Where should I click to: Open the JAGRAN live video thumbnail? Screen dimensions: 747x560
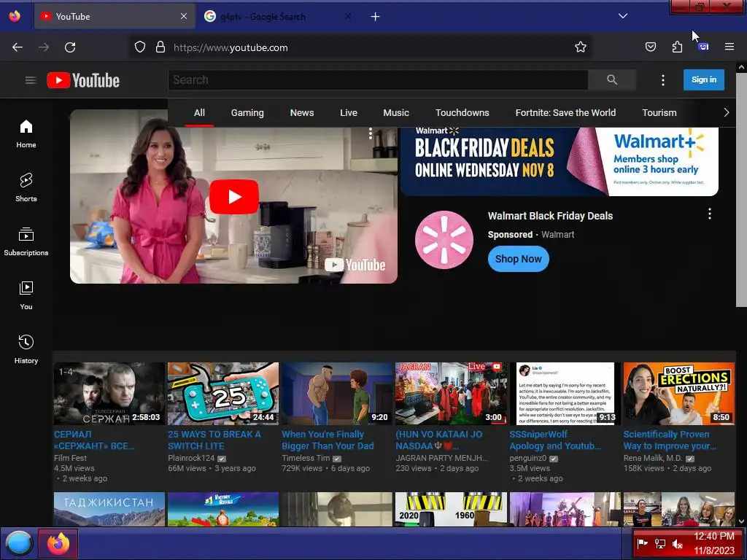click(451, 394)
